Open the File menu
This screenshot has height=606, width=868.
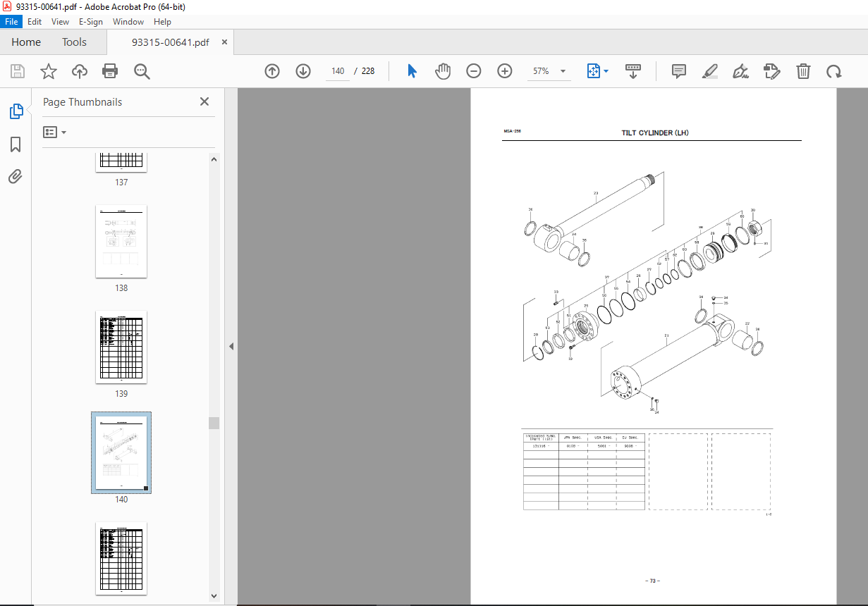[12, 22]
